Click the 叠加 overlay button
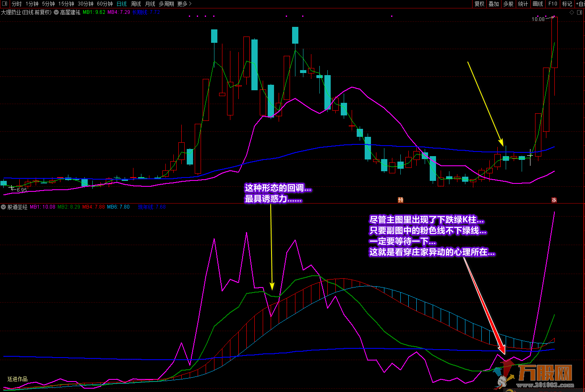 [494, 4]
